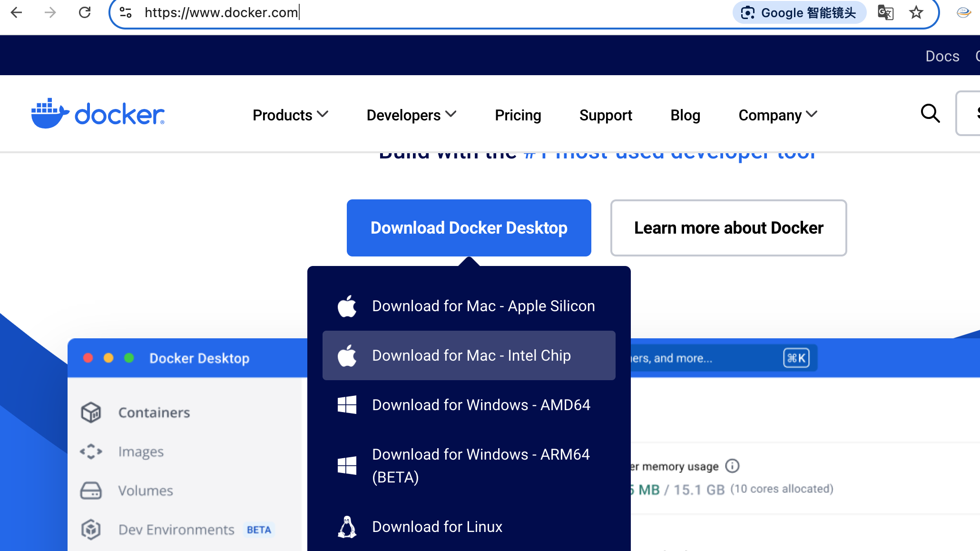Click the Docker Desktop title text
980x551 pixels.
tap(199, 358)
